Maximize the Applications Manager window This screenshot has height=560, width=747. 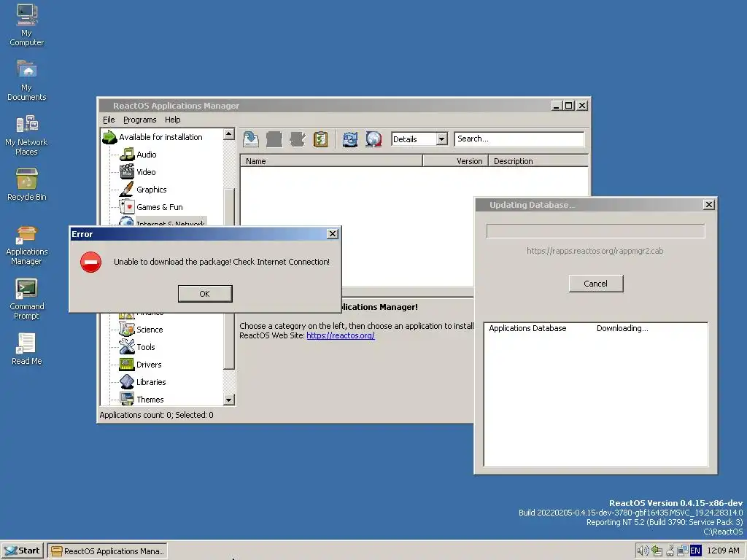pyautogui.click(x=569, y=106)
